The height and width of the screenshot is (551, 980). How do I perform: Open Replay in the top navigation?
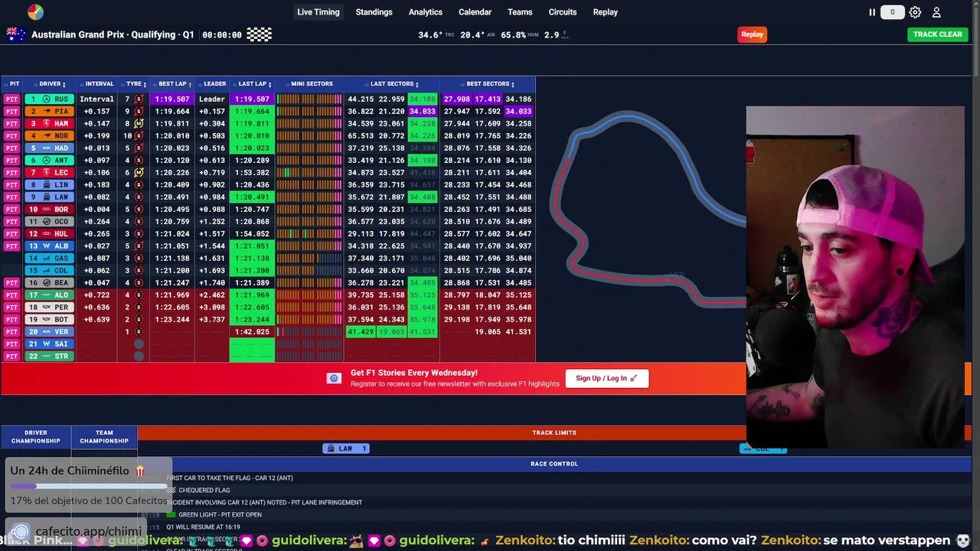click(605, 12)
